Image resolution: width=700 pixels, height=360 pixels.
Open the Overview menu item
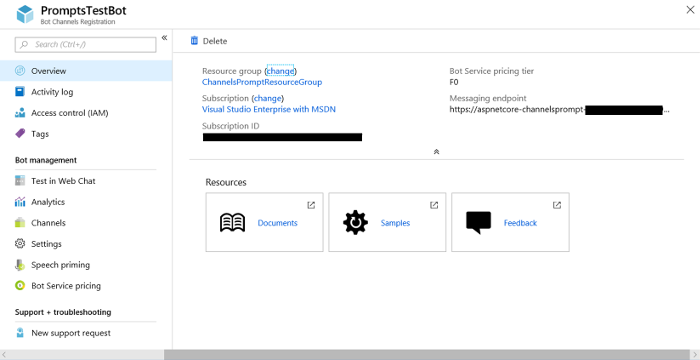[x=86, y=71]
